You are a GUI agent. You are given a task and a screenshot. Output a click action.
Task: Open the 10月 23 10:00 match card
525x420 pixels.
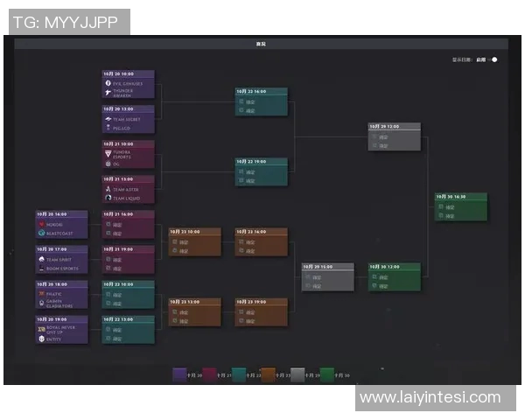[195, 242]
